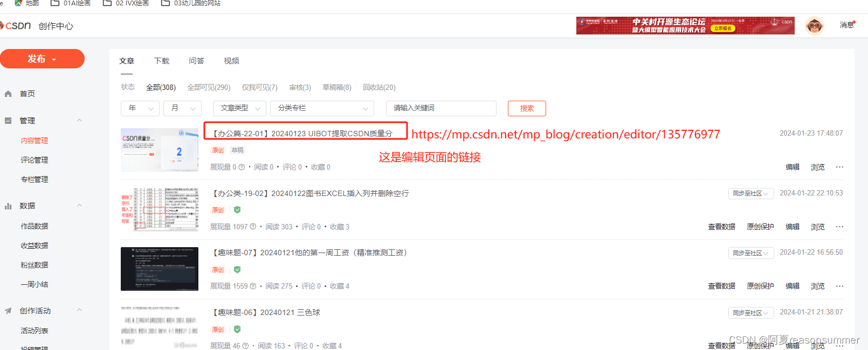The image size is (868, 350).
Task: Filter by 审核(3) status
Action: click(300, 87)
